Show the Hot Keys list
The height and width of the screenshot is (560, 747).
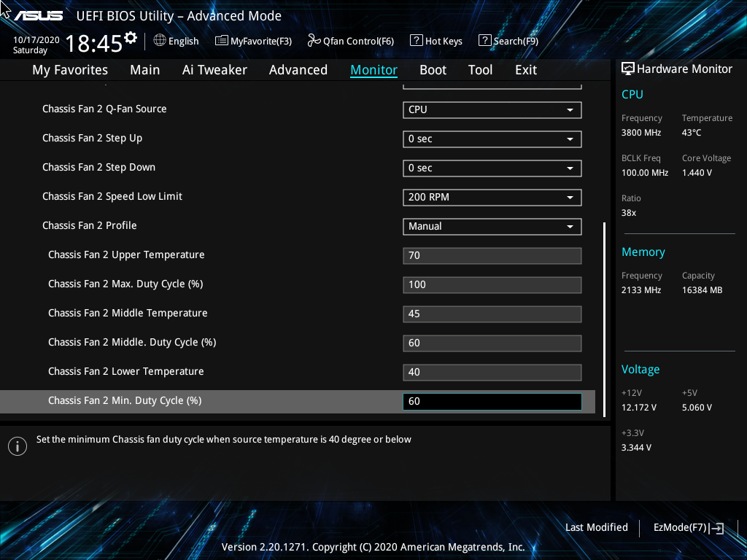436,41
